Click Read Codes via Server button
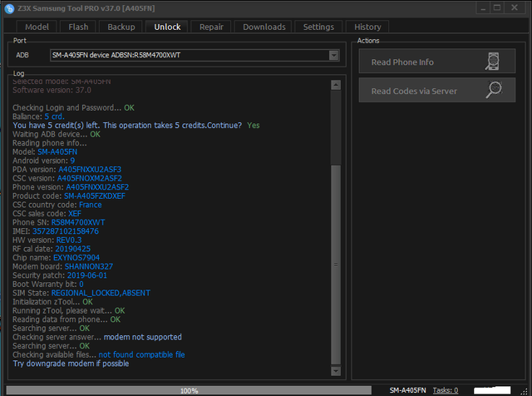 [437, 90]
